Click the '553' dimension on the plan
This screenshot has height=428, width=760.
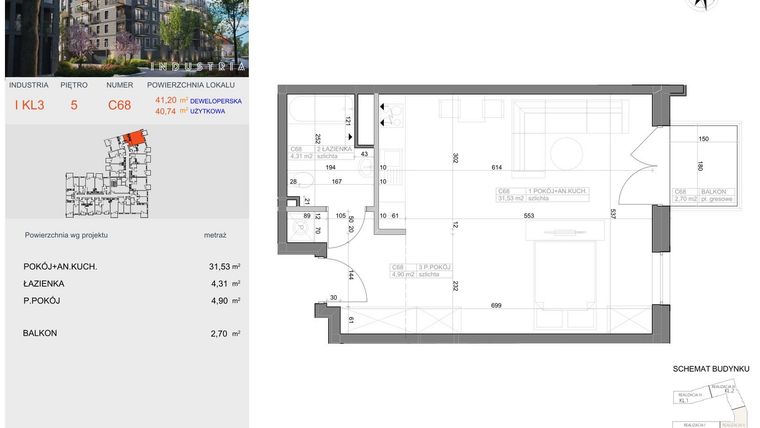(x=529, y=215)
